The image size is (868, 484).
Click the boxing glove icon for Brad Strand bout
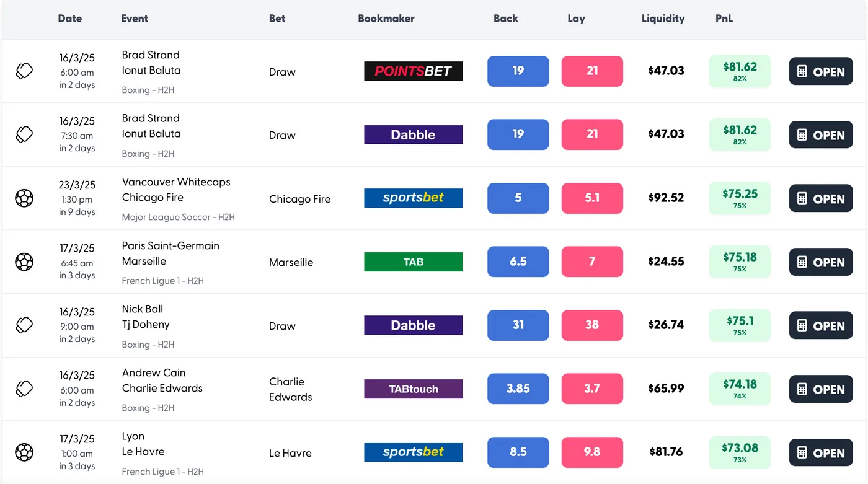[x=24, y=71]
